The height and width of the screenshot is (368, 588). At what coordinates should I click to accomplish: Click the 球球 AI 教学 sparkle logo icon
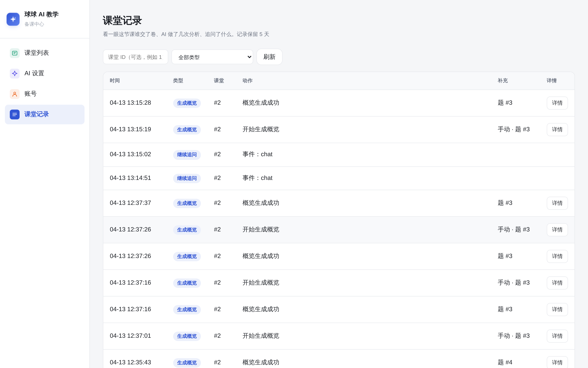tap(13, 19)
